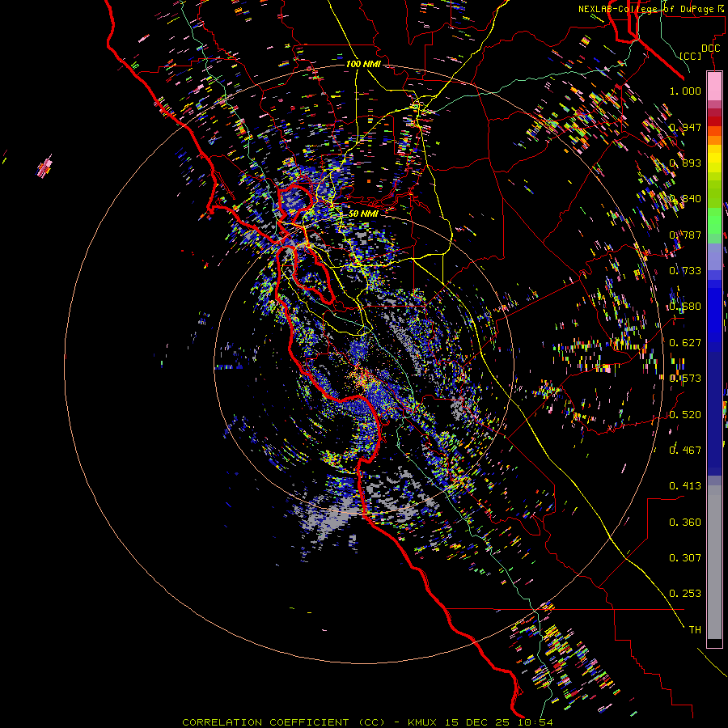
Task: Click the 0.893 scale value
Action: coord(685,163)
